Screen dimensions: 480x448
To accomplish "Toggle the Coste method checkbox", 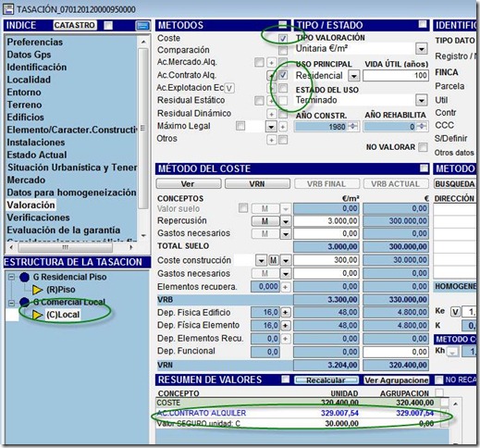I will [x=283, y=38].
